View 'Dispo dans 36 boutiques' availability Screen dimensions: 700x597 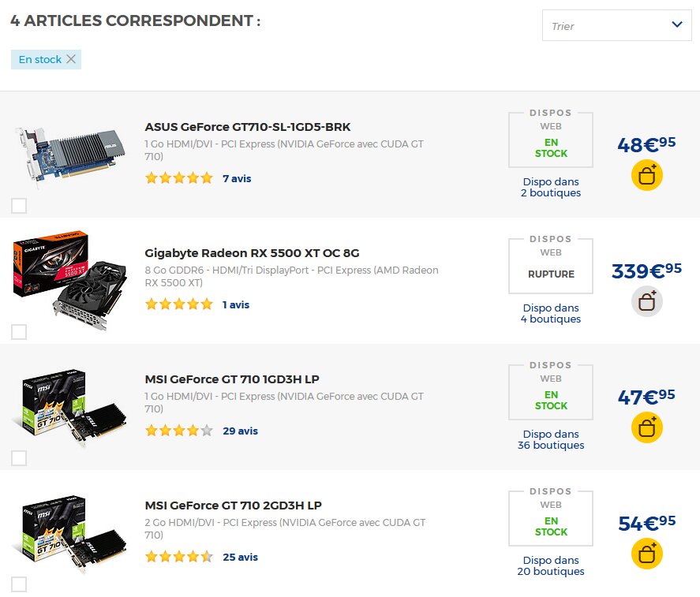tap(551, 439)
